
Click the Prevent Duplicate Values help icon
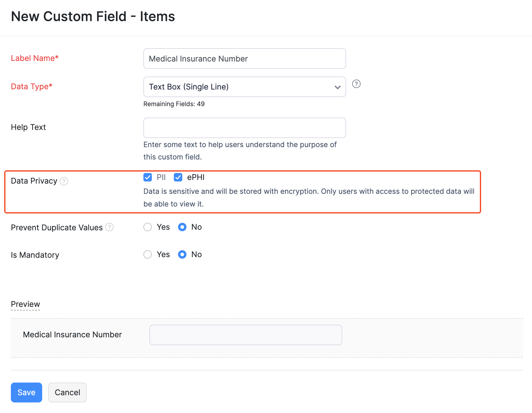pos(109,227)
